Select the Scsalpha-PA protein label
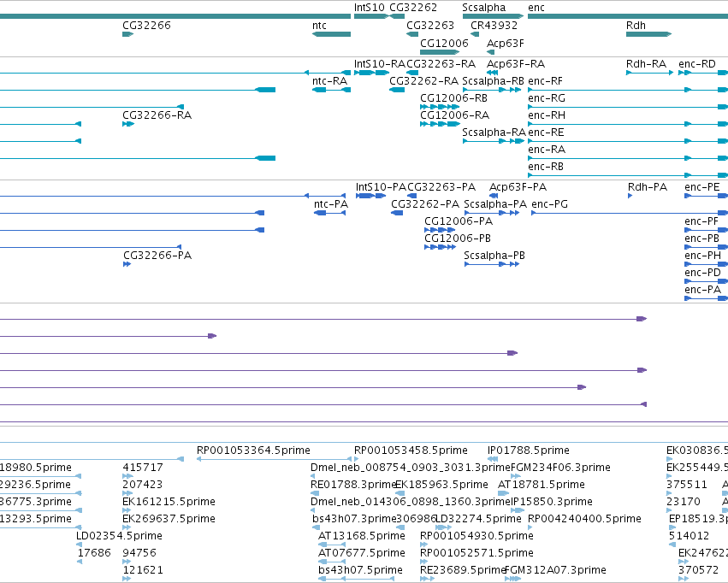Screen dimensions: 728x583 pos(495,204)
